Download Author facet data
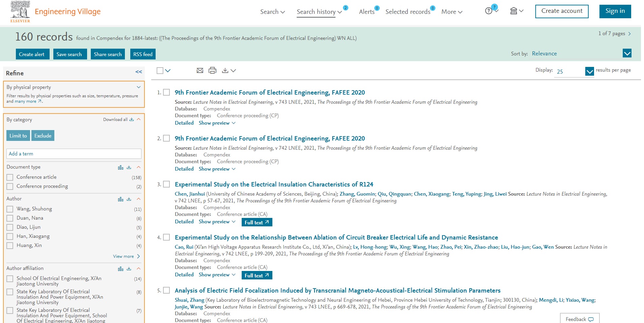 pyautogui.click(x=129, y=199)
